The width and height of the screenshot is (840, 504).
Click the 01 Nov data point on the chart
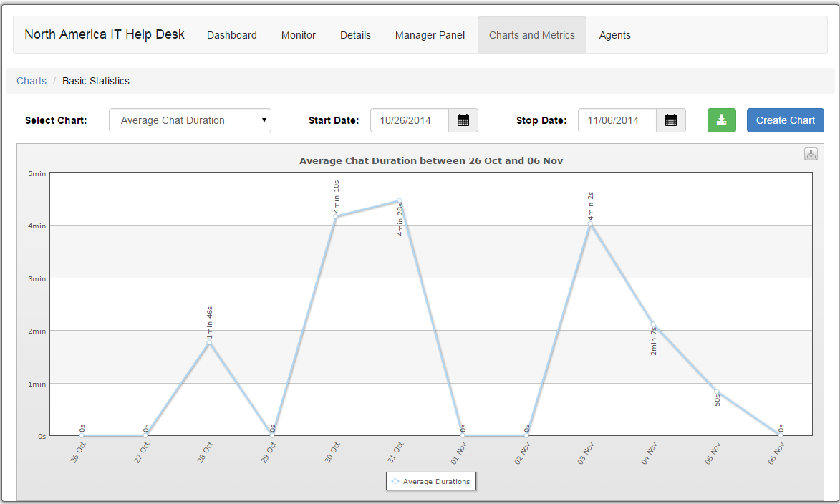pyautogui.click(x=463, y=435)
